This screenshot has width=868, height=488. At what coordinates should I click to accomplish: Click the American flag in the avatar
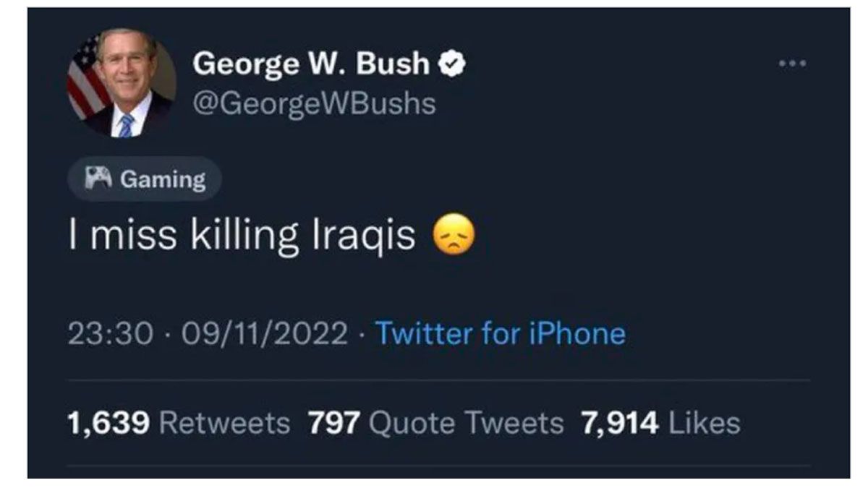[x=85, y=80]
